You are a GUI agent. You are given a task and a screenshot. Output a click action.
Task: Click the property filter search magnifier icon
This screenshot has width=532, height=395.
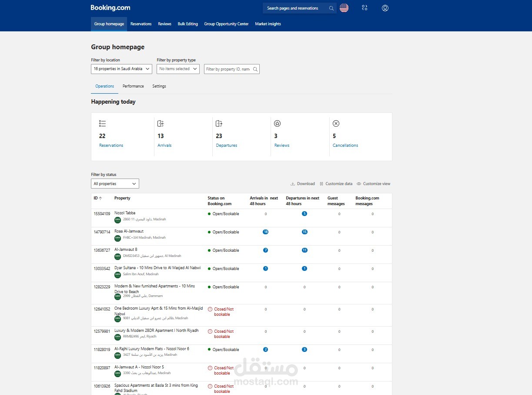[255, 69]
